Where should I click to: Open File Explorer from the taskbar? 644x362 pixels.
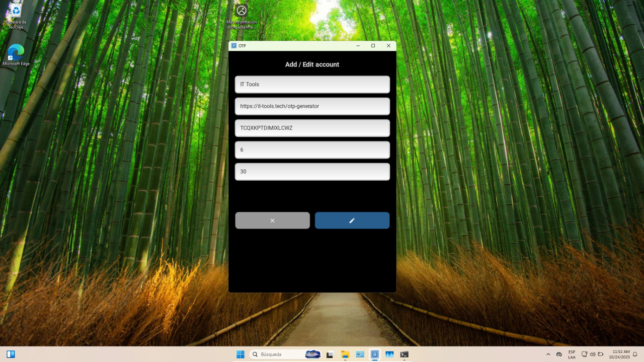pyautogui.click(x=345, y=354)
